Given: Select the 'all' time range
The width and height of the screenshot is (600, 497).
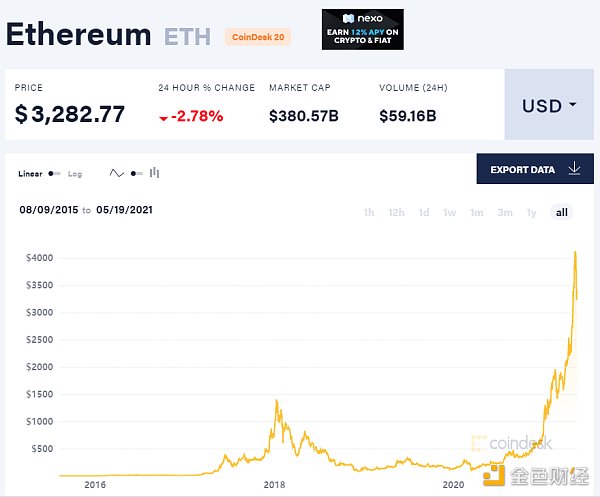Looking at the screenshot, I should [x=562, y=212].
